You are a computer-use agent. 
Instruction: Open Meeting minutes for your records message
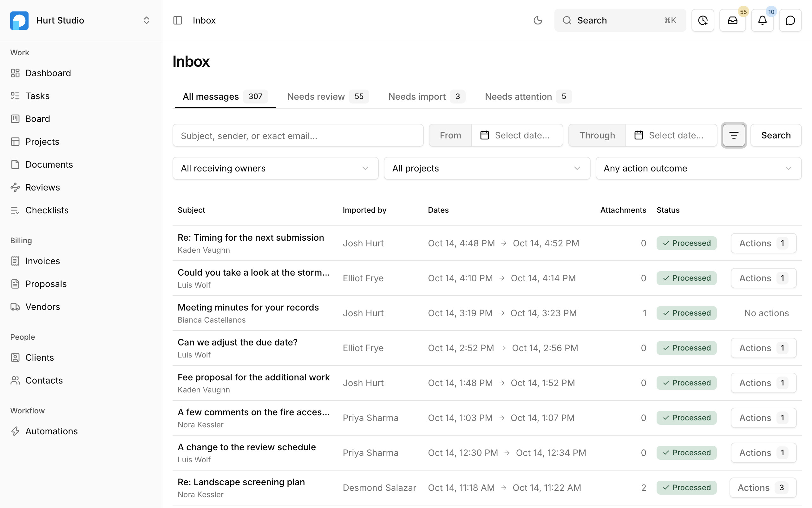pos(248,307)
